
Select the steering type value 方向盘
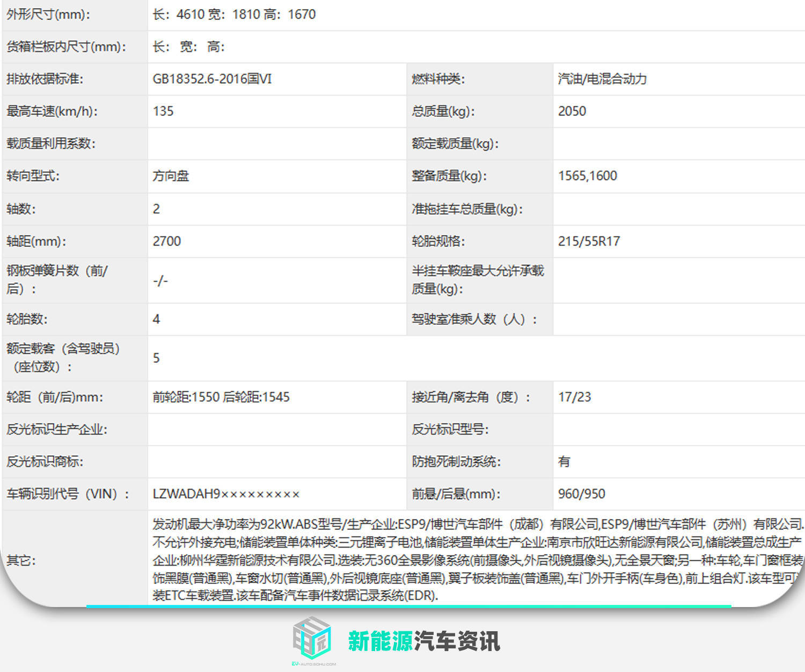(171, 176)
